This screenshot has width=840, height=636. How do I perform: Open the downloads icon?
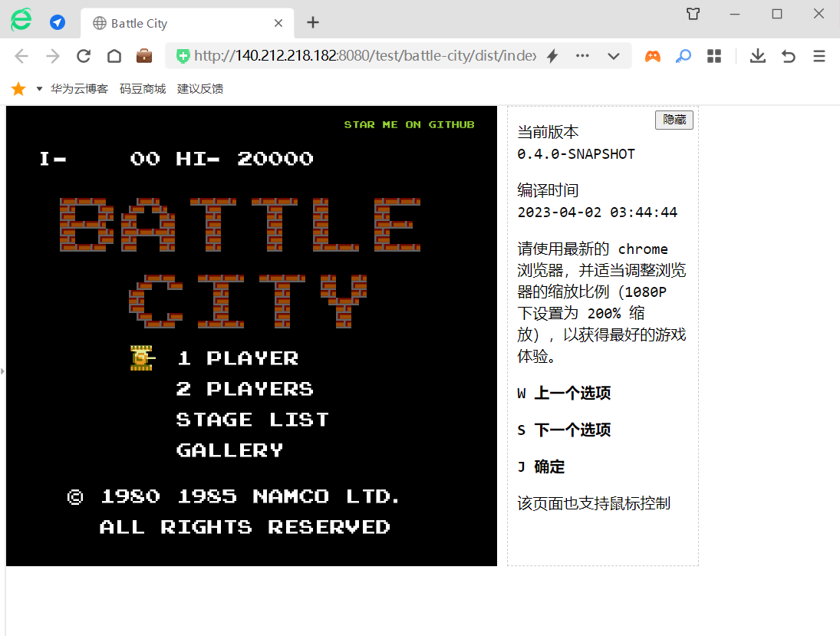757,56
